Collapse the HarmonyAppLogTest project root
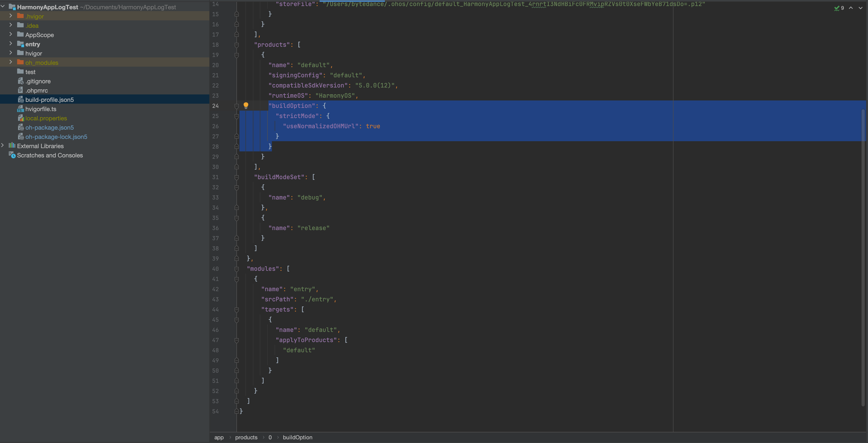Image resolution: width=868 pixels, height=443 pixels. [x=3, y=6]
